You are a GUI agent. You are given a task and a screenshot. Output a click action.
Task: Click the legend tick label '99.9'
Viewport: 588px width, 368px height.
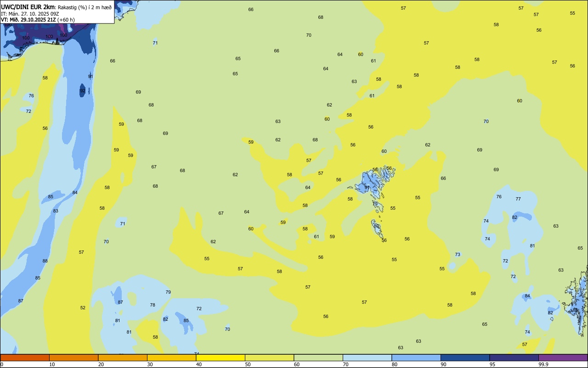[x=543, y=364]
